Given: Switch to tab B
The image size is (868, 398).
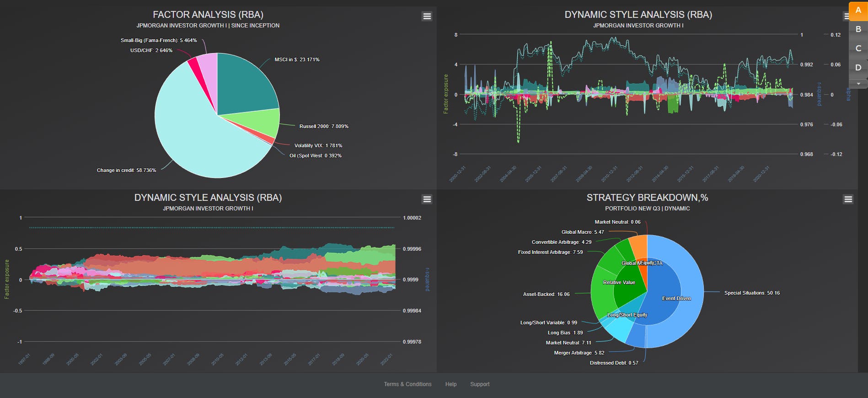Looking at the screenshot, I should [x=858, y=29].
